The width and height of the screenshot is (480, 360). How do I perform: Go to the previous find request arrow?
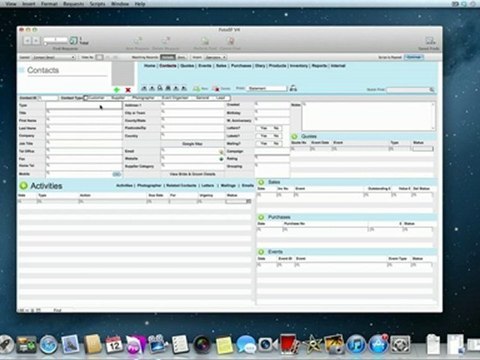coord(27,41)
